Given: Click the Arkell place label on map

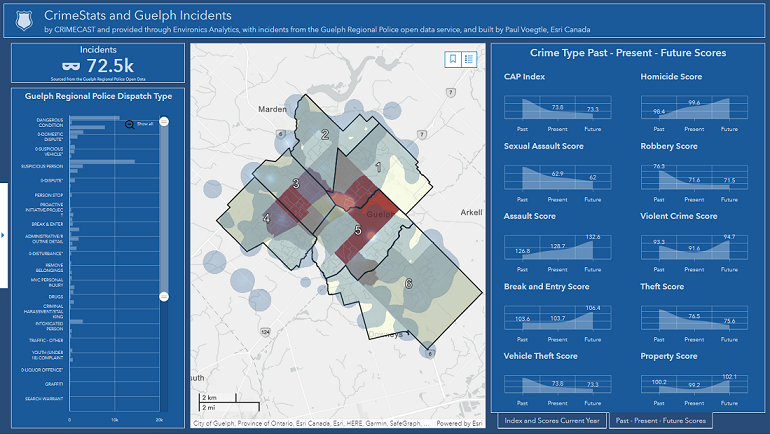Looking at the screenshot, I should tap(471, 212).
